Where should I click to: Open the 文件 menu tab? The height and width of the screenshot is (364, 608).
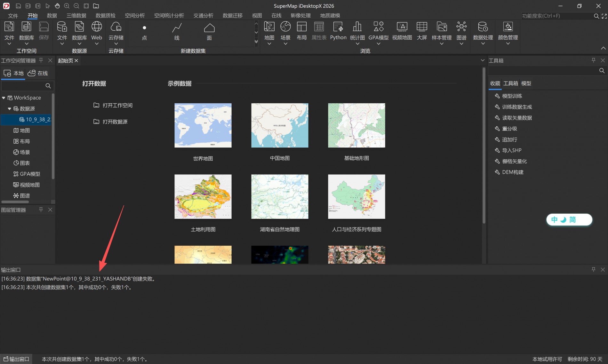point(13,16)
